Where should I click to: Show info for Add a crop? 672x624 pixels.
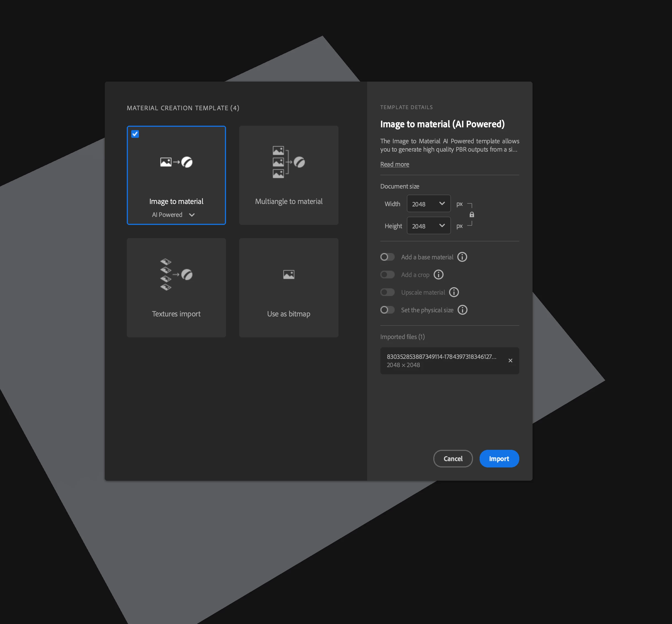tap(438, 275)
